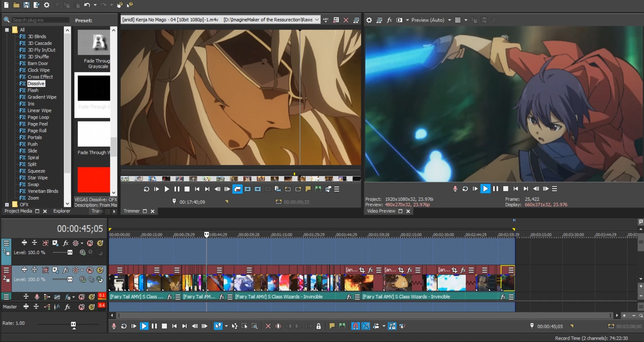
Task: Switch to Transitions tab
Action: coord(97,211)
